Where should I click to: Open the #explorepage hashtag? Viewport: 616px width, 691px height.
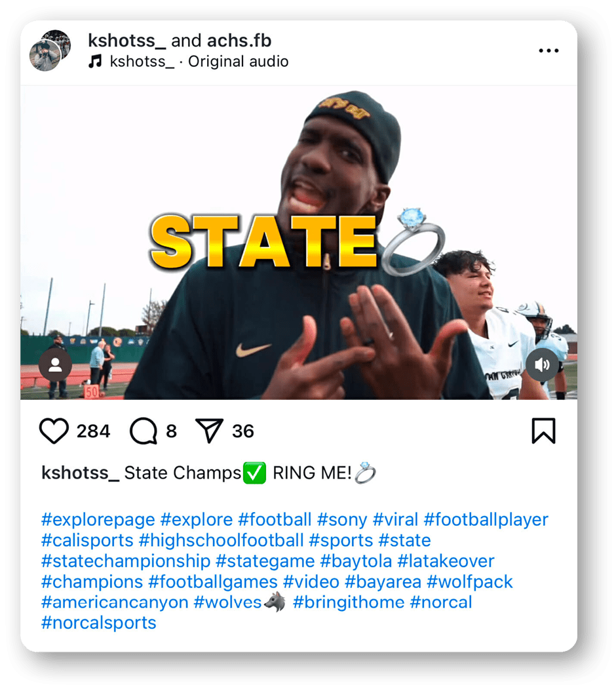[98, 520]
